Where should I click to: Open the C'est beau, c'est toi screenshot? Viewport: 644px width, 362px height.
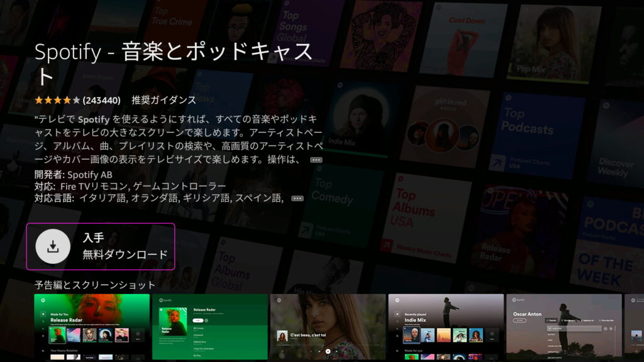[328, 327]
